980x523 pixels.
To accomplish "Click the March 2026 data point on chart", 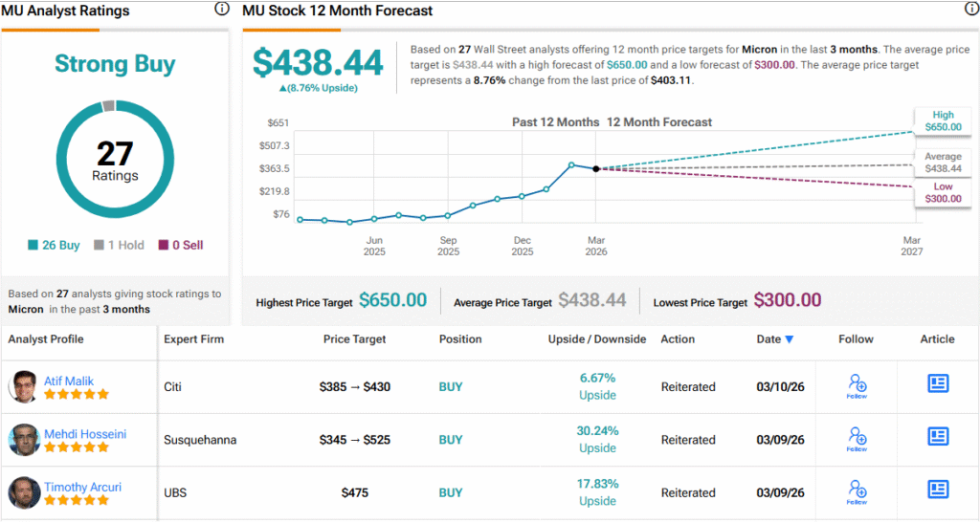I will pos(596,168).
